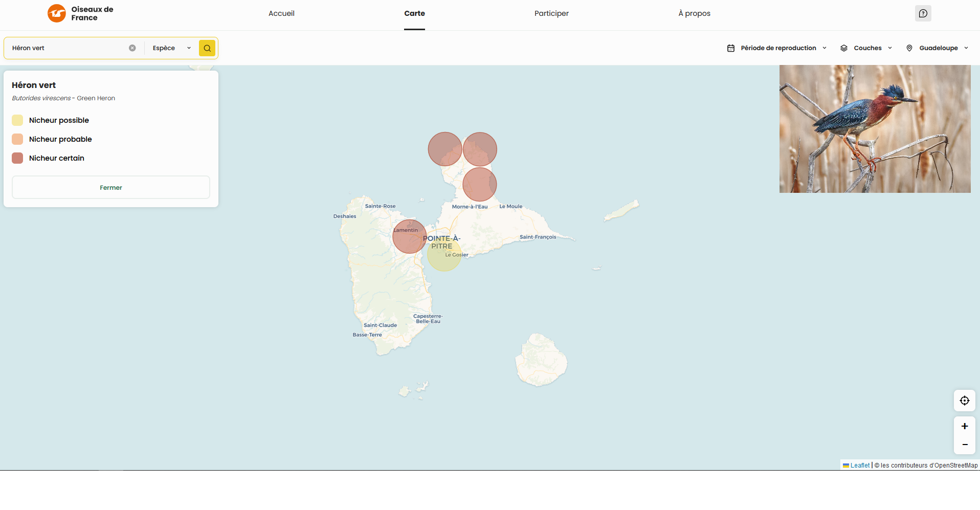
Task: Zoom in the map with plus button
Action: click(965, 426)
